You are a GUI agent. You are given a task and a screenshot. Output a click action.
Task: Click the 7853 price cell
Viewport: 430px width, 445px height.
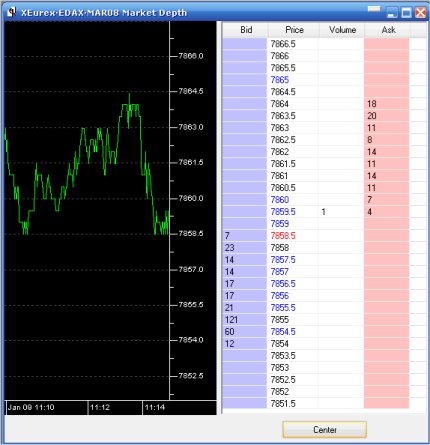coord(292,368)
